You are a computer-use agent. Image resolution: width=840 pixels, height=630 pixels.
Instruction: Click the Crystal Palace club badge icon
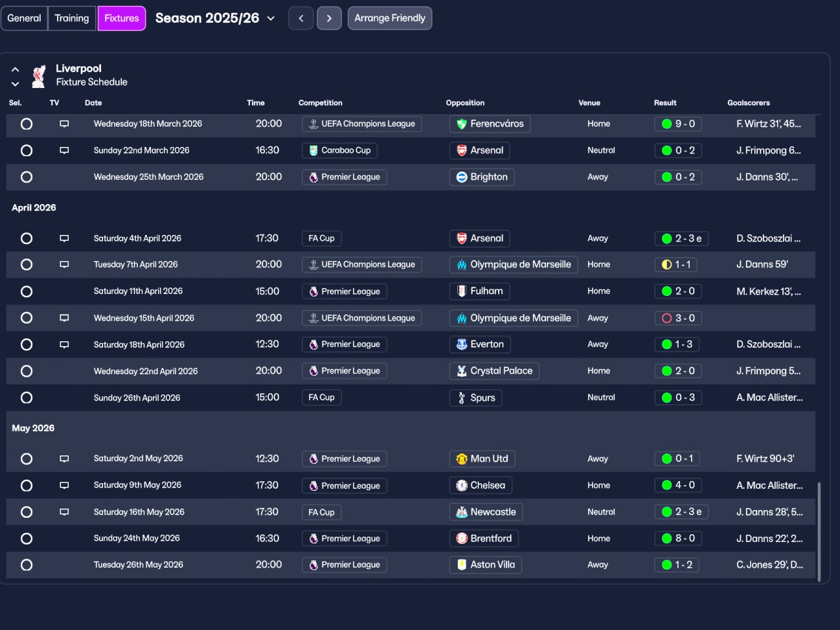click(x=462, y=371)
